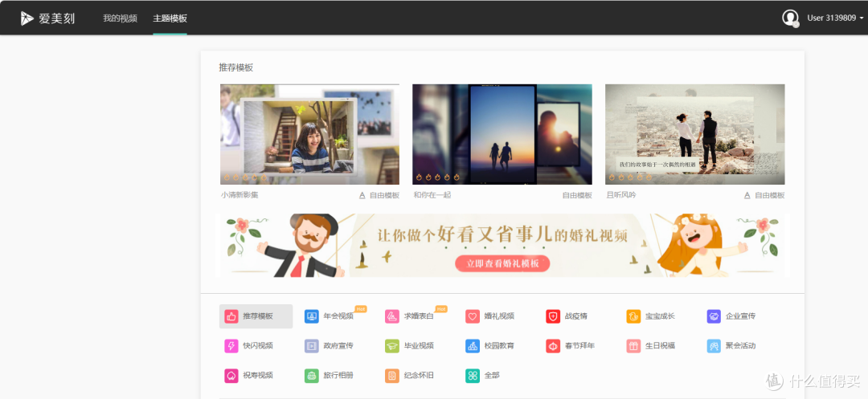868x399 pixels.
Task: Click the 战疫情 shield icon
Action: point(553,316)
